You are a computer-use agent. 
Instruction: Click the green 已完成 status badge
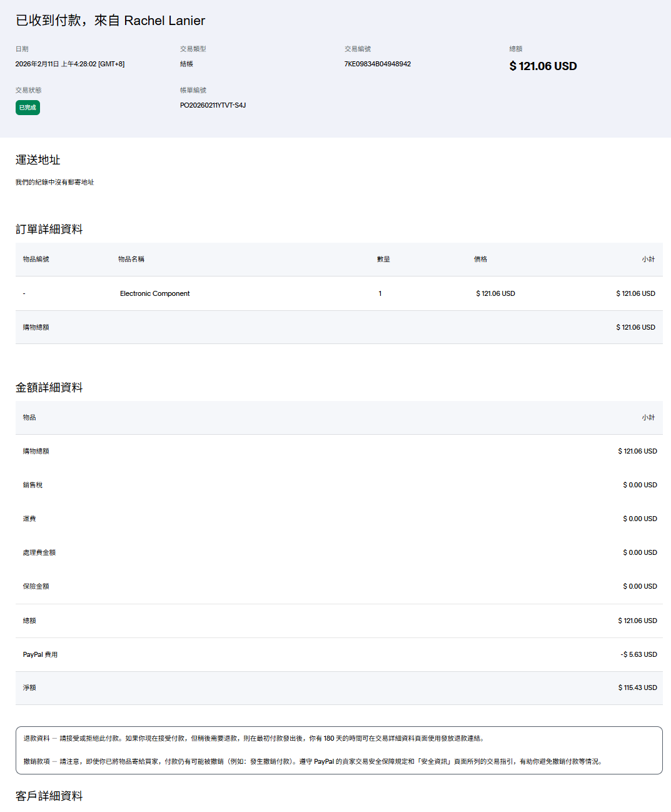click(x=28, y=108)
